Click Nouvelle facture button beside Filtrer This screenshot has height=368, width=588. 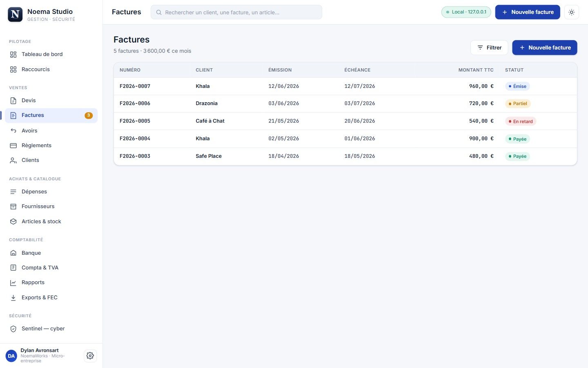[545, 47]
